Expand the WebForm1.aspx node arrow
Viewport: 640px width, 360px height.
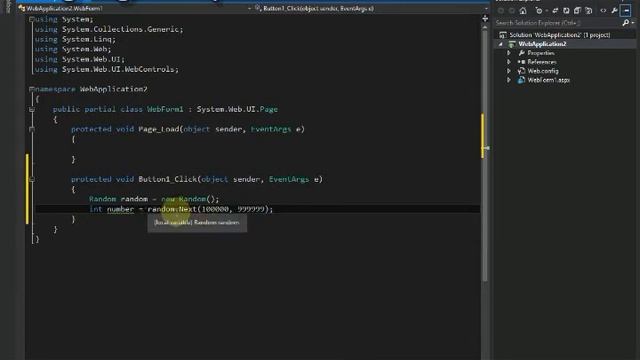coord(509,80)
